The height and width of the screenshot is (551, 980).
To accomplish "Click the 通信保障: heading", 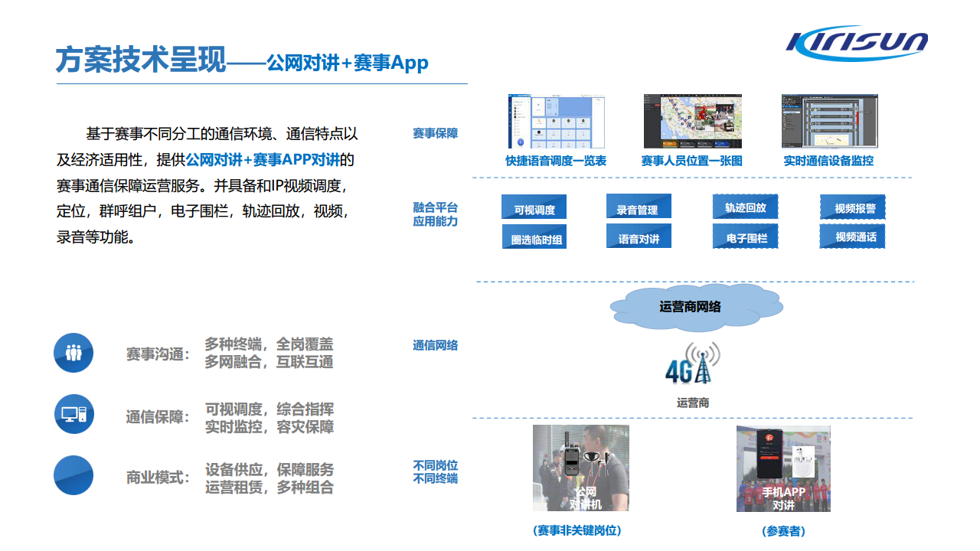I will coord(158,417).
